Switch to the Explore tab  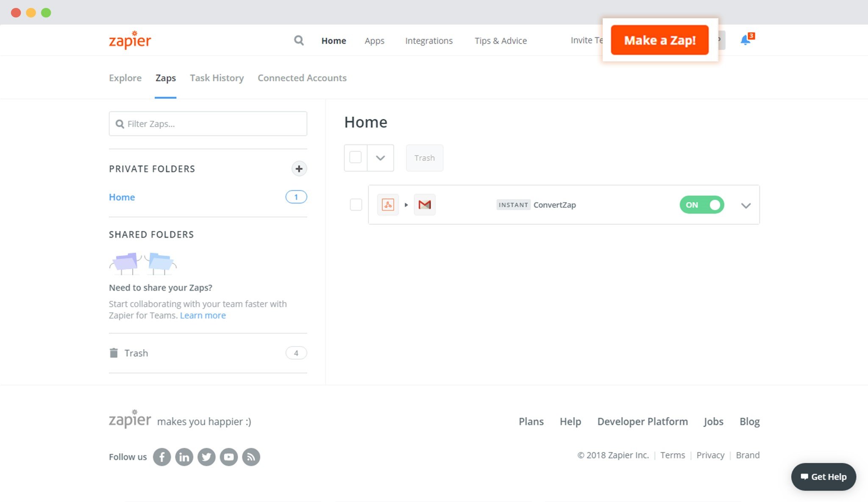125,78
